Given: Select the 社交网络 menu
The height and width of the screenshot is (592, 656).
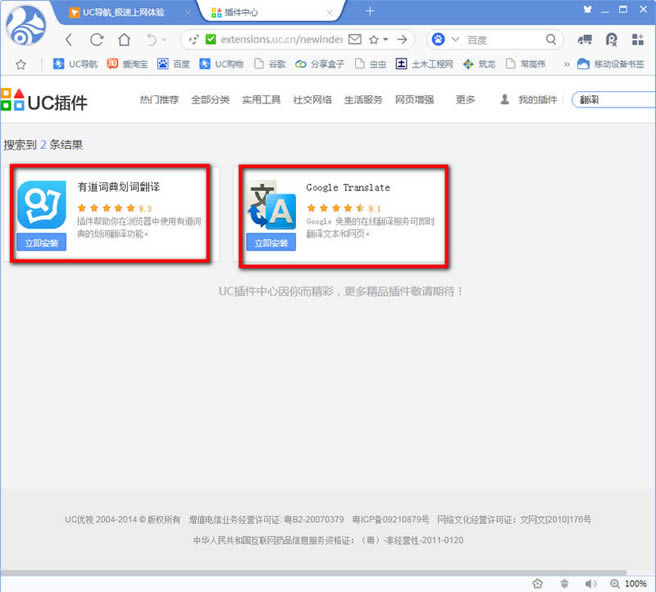Looking at the screenshot, I should pyautogui.click(x=312, y=100).
